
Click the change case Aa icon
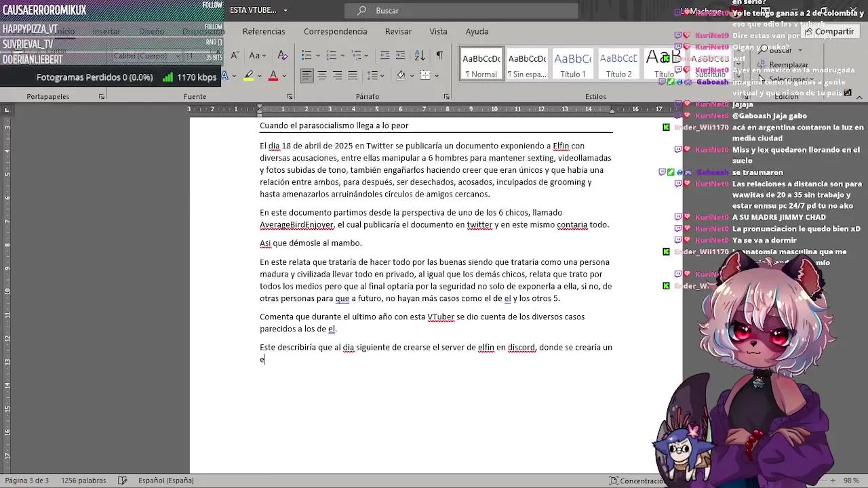[x=254, y=56]
